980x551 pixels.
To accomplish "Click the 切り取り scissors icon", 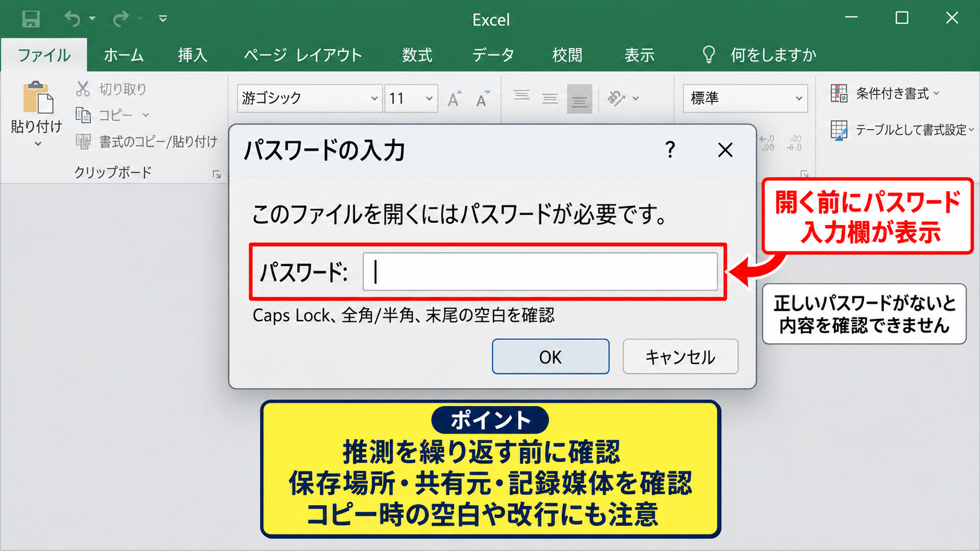I will [83, 89].
